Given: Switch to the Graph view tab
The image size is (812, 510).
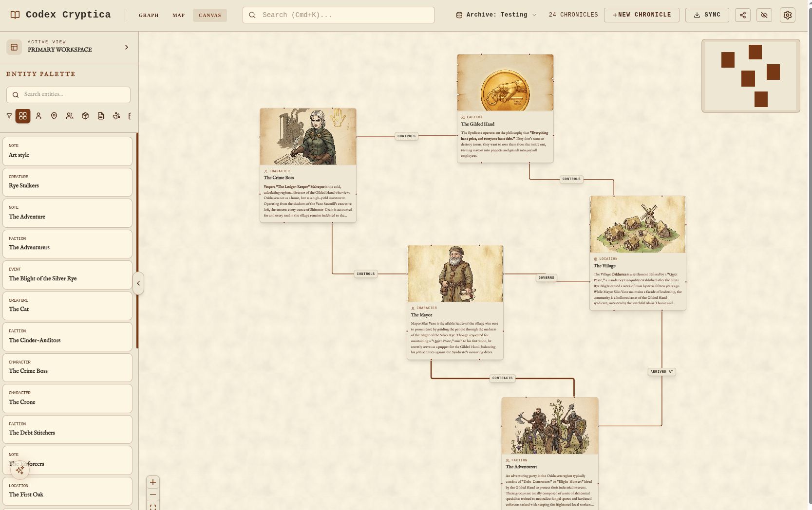Looking at the screenshot, I should (149, 15).
